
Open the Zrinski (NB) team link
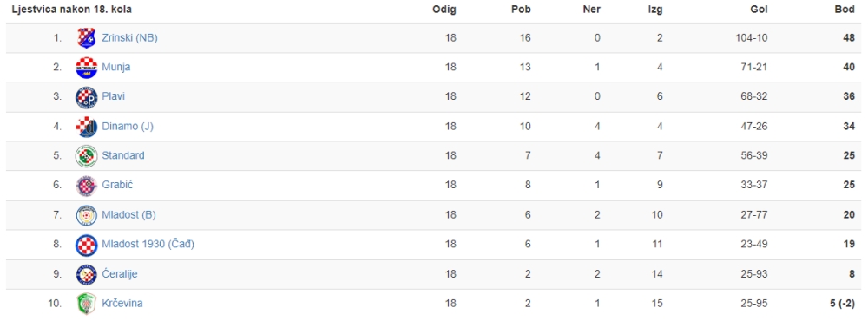[129, 37]
